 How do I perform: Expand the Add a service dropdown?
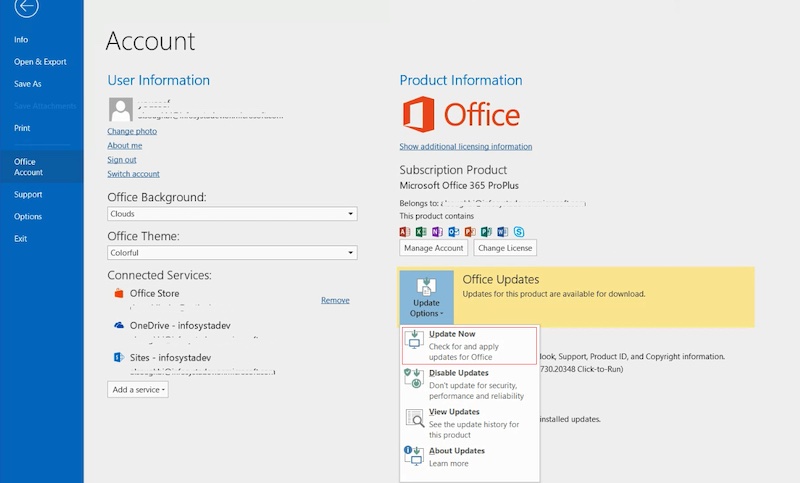(138, 390)
